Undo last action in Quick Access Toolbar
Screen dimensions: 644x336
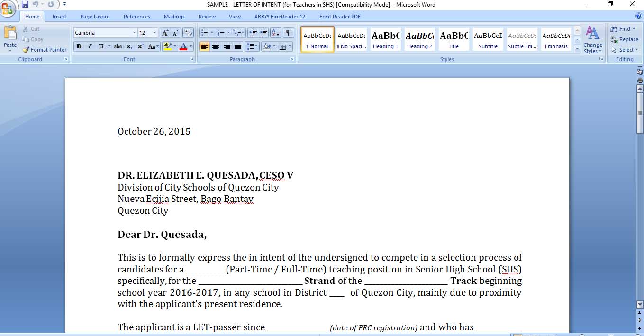tap(35, 4)
